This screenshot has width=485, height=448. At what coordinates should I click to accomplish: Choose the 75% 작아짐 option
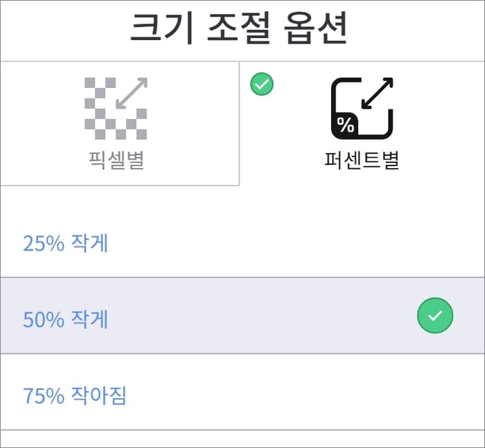point(75,395)
